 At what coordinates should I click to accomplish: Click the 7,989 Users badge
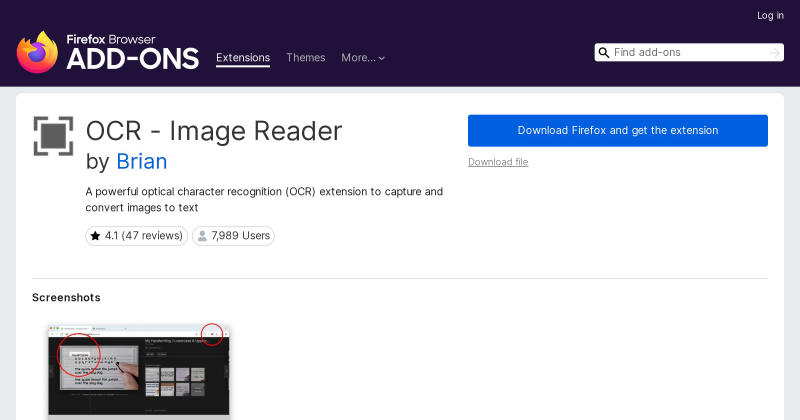click(233, 236)
